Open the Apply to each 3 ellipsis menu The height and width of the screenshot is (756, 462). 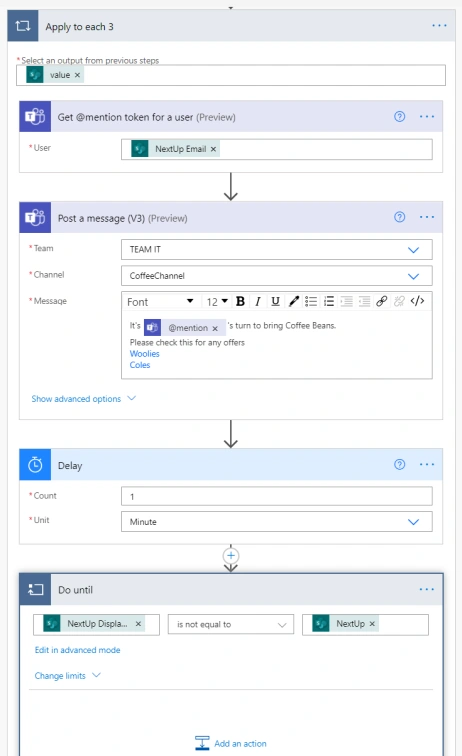pos(439,26)
